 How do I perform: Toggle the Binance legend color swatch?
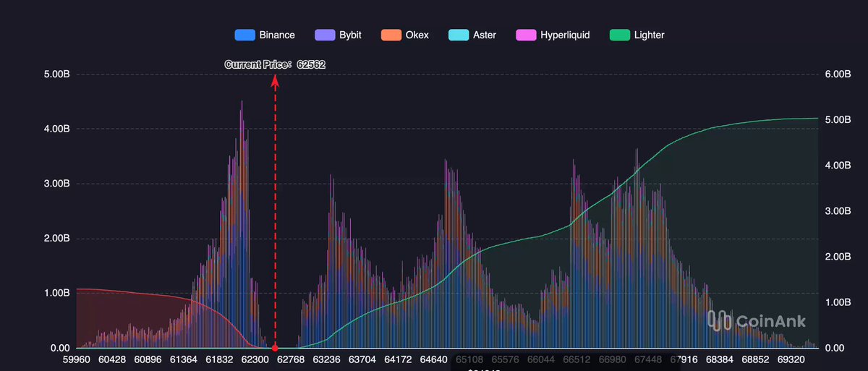point(244,35)
